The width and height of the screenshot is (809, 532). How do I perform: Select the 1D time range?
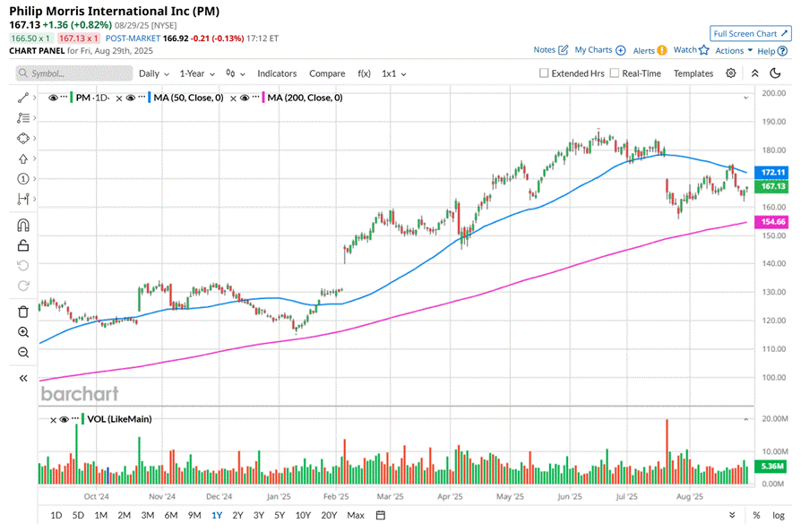[x=56, y=515]
